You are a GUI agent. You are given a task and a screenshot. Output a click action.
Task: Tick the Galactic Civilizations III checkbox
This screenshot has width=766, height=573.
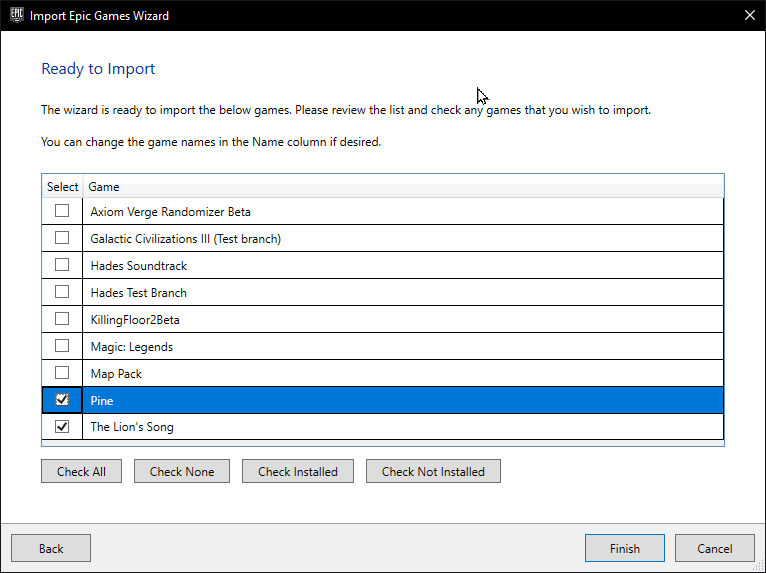(62, 238)
